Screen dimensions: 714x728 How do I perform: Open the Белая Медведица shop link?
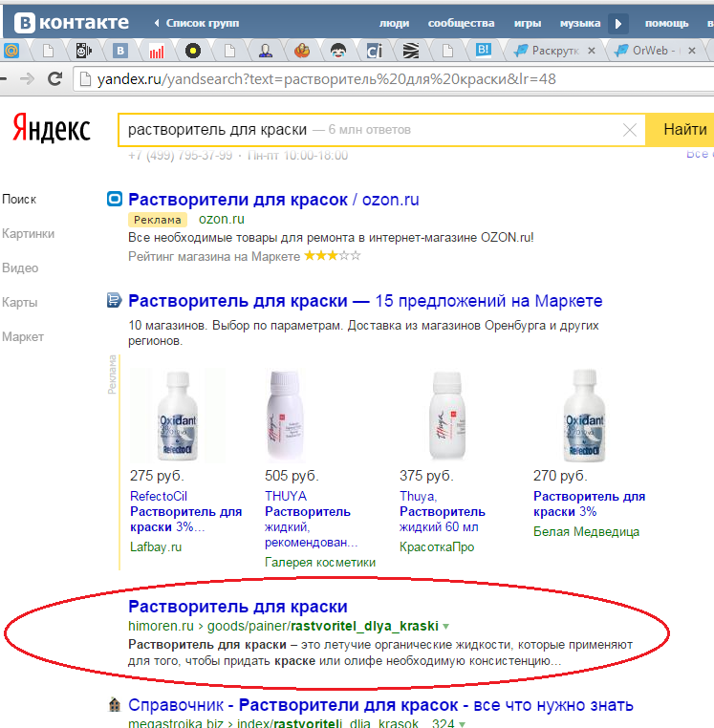click(586, 531)
